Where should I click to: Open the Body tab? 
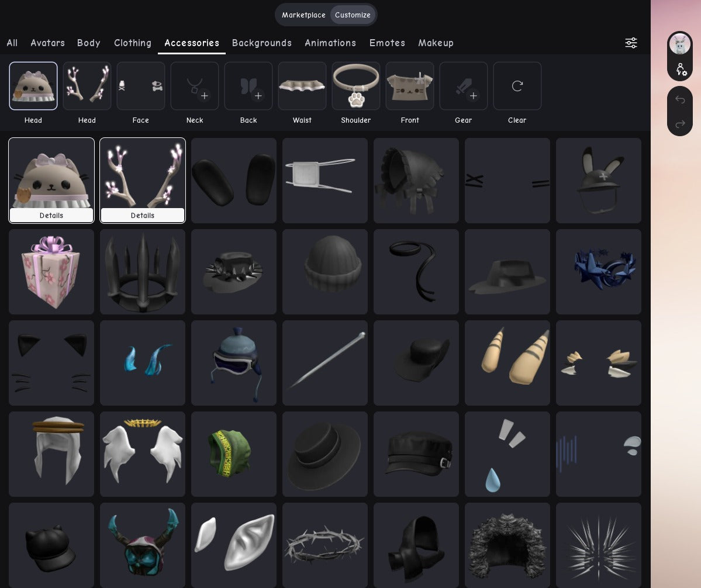[88, 43]
